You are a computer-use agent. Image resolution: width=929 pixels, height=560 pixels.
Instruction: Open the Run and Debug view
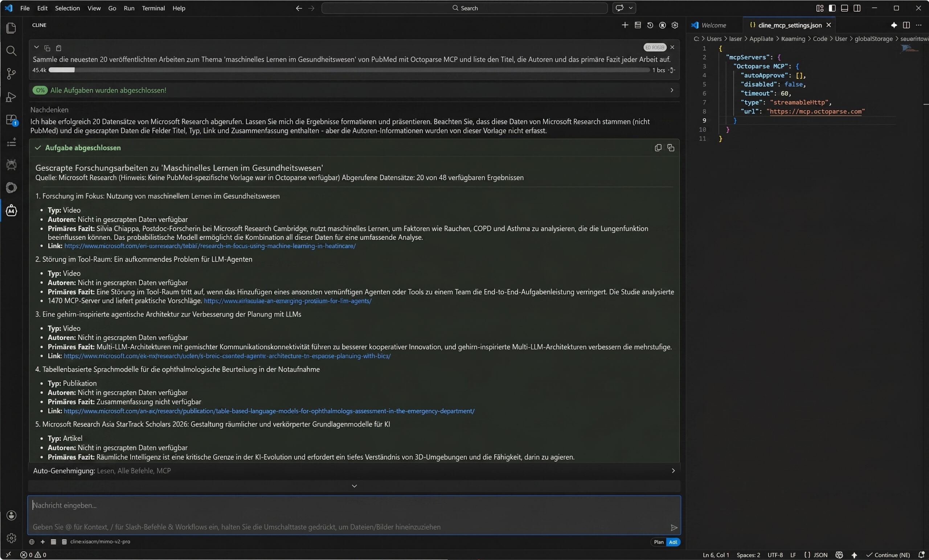pyautogui.click(x=11, y=97)
